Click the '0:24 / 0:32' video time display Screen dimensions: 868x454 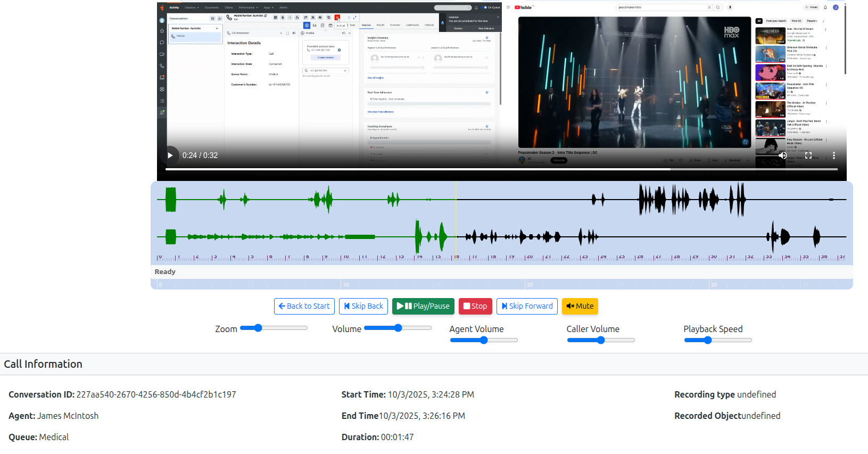[x=200, y=155]
